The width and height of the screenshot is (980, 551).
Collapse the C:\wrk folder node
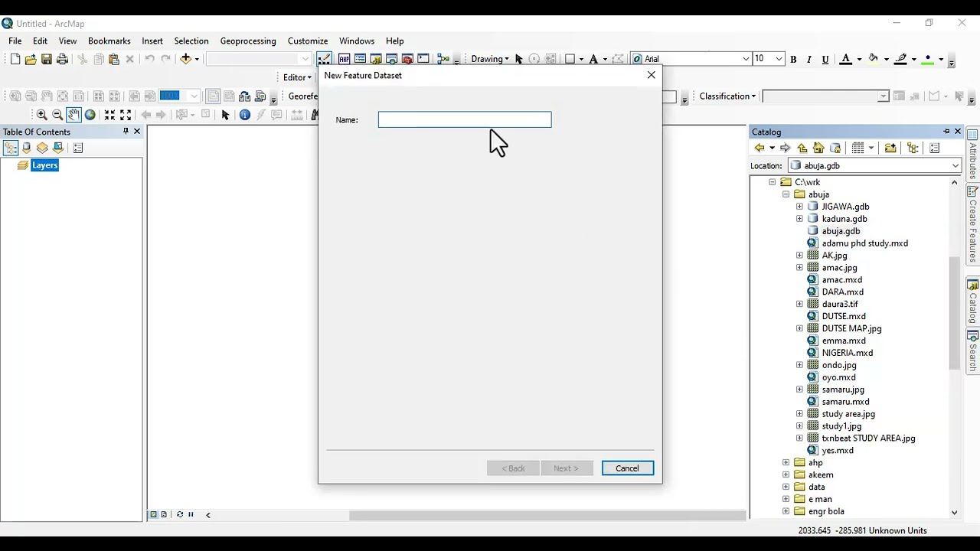tap(773, 182)
